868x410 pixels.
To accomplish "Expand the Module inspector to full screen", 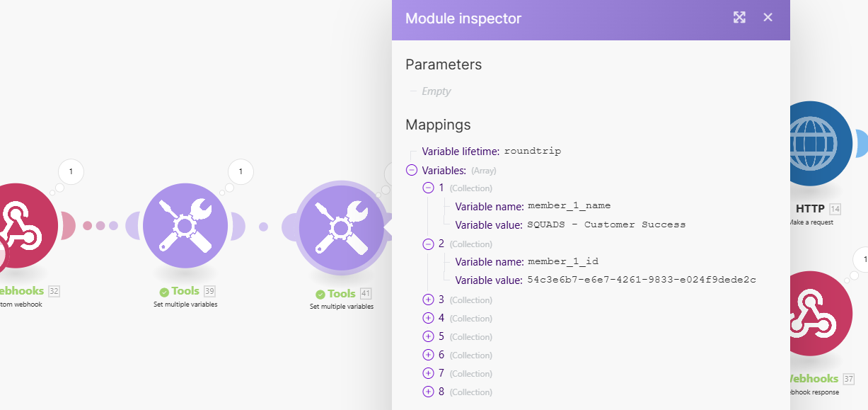I will (x=739, y=18).
